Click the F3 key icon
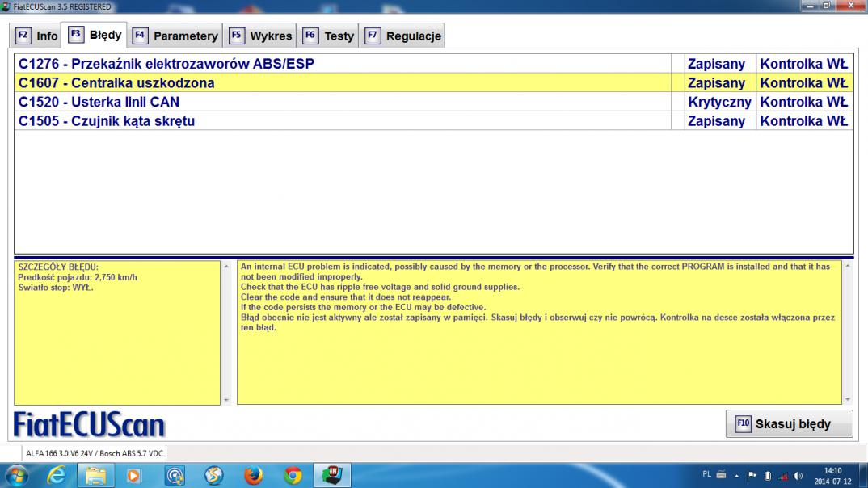The image size is (868, 488). tap(76, 34)
